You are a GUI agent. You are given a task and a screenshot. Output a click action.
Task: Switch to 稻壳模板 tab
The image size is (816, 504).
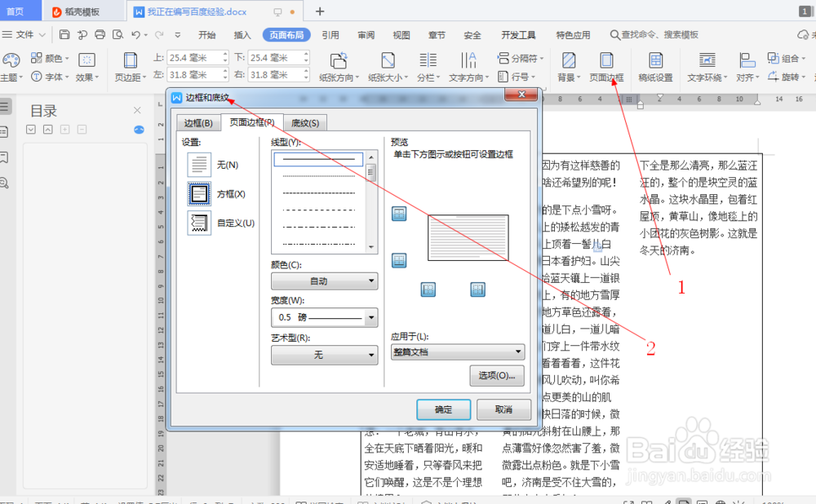[82, 11]
